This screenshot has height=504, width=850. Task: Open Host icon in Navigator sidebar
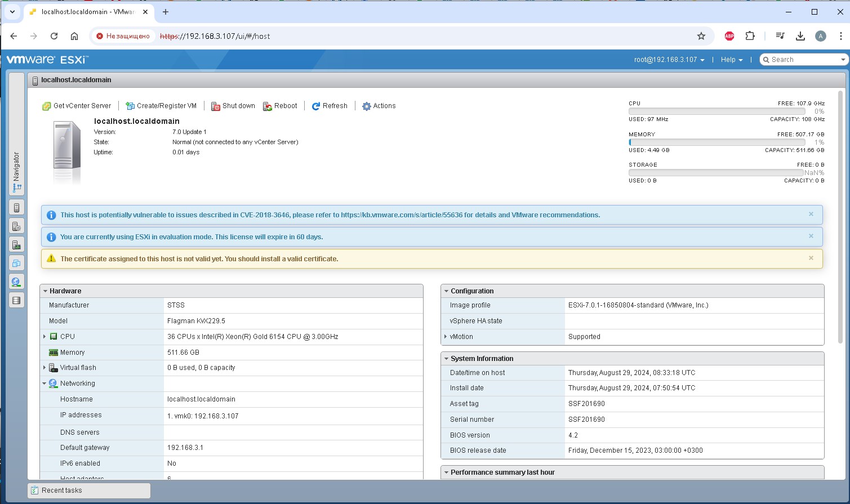(16, 208)
